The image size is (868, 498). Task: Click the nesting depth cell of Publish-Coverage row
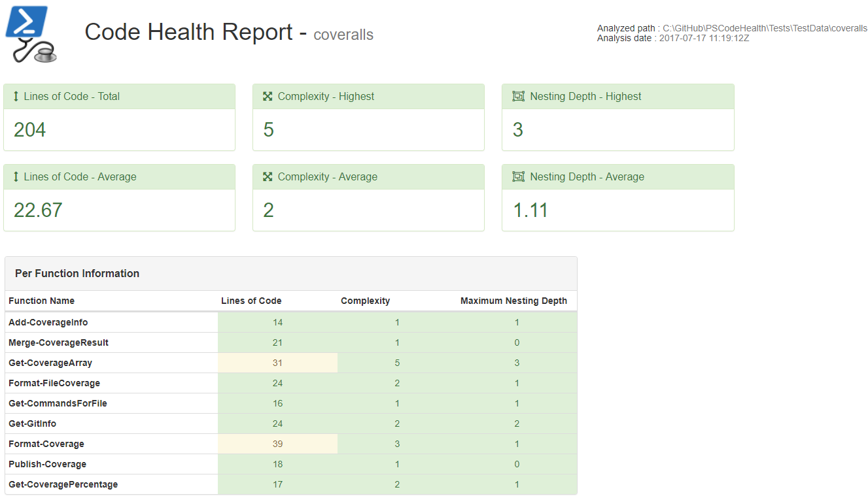(517, 464)
